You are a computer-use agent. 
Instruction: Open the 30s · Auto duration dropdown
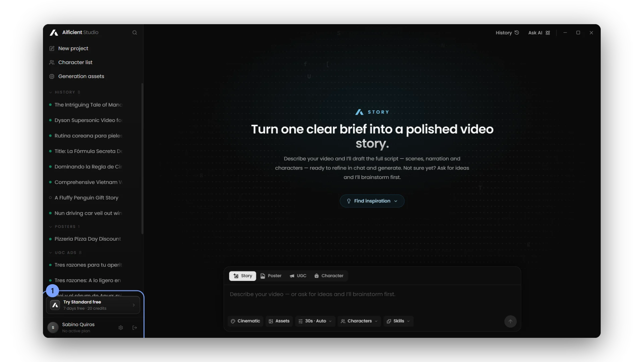point(315,321)
